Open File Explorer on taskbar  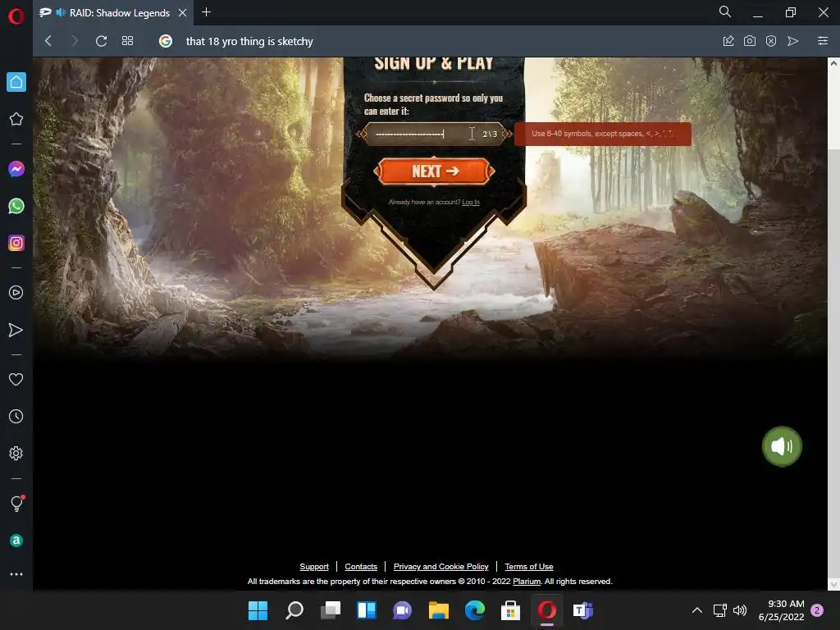[438, 610]
